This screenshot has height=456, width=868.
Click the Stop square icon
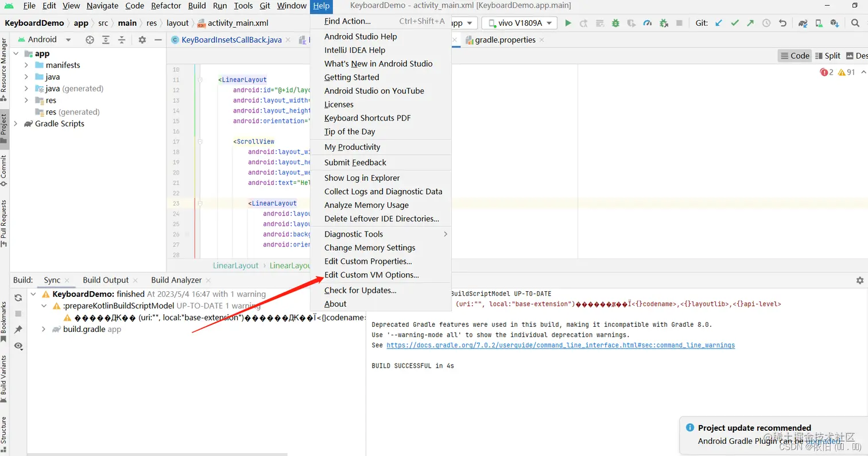point(679,23)
